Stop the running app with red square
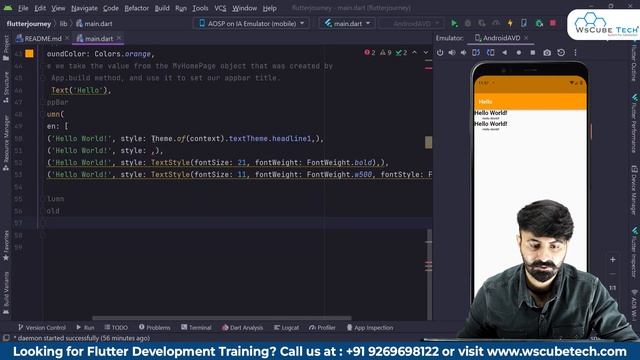Image resolution: width=640 pixels, height=360 pixels. click(x=553, y=23)
